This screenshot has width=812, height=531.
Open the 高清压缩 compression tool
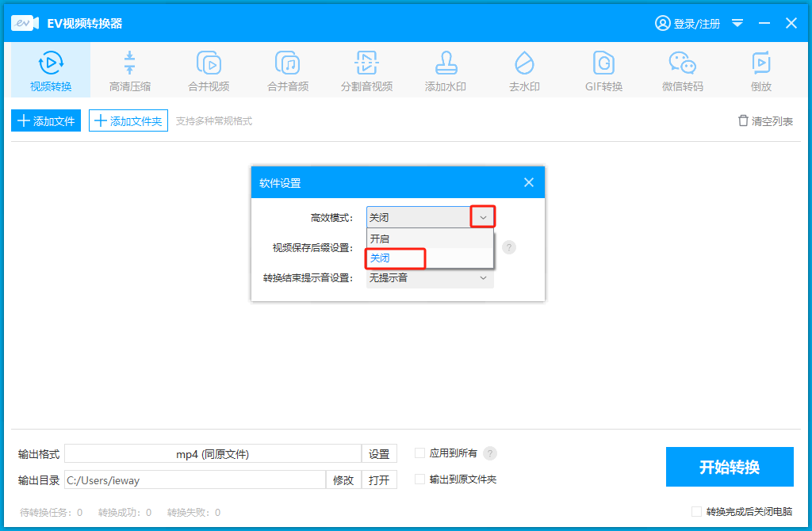point(130,71)
